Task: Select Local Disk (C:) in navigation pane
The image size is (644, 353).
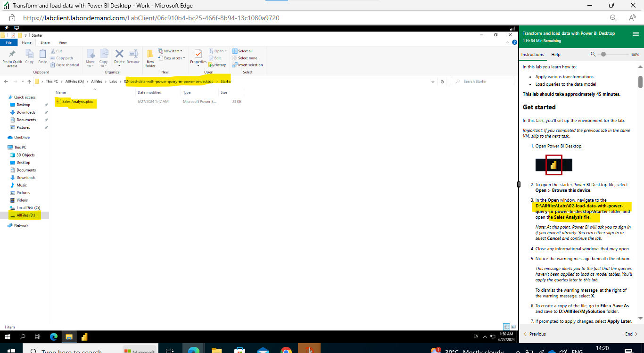Action: click(x=28, y=208)
